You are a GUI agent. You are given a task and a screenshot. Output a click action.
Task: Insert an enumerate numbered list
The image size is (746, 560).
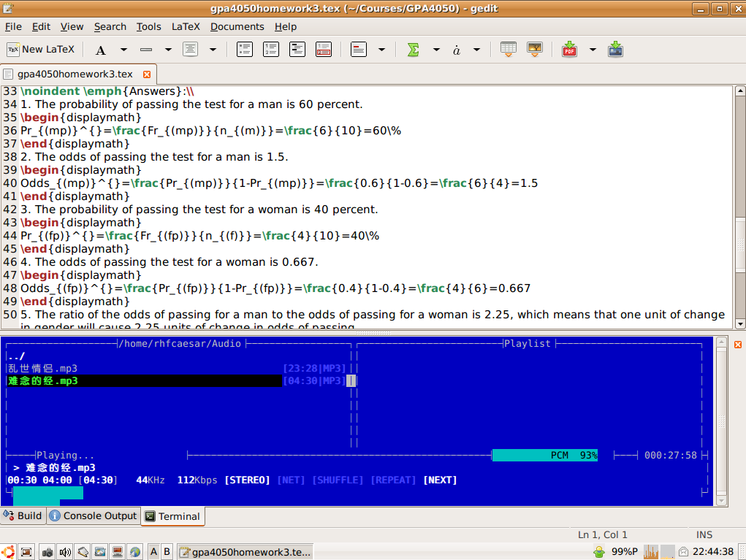(x=271, y=50)
